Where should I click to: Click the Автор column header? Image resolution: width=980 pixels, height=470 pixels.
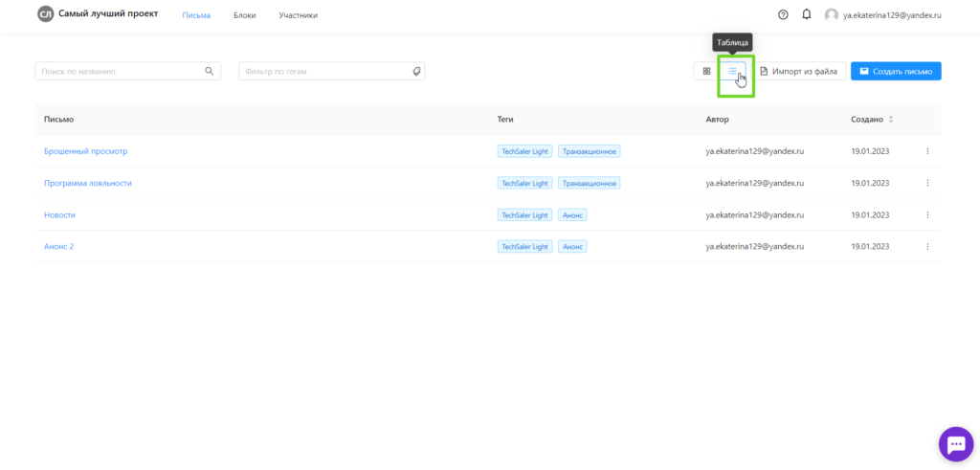718,120
